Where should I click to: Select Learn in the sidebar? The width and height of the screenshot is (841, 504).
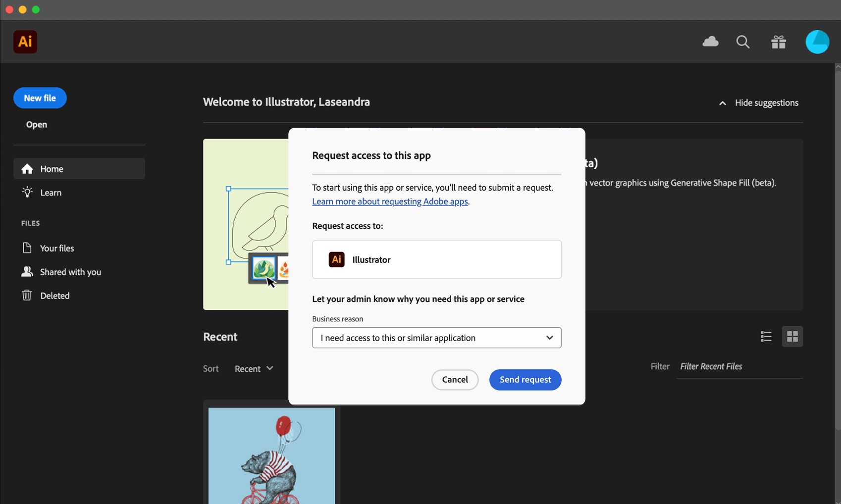(51, 192)
